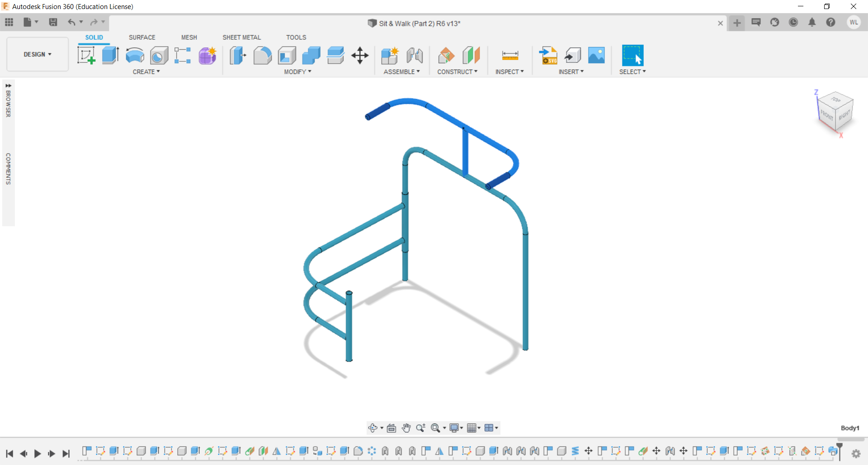The height and width of the screenshot is (465, 868).
Task: Select the Create Sketch tool
Action: pyautogui.click(x=86, y=55)
